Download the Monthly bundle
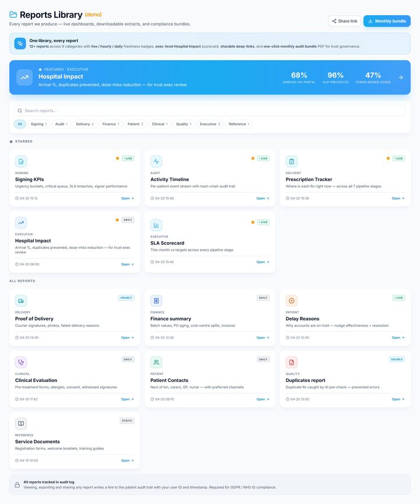The width and height of the screenshot is (420, 504). [x=387, y=21]
